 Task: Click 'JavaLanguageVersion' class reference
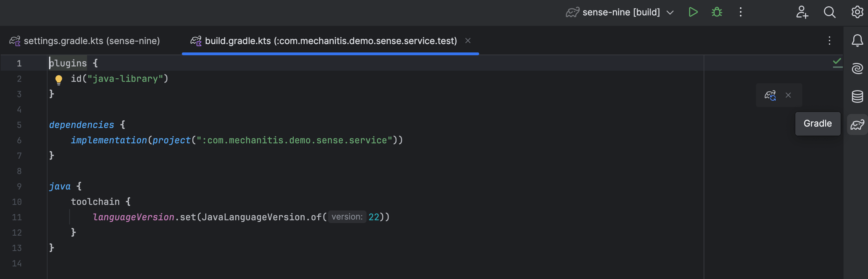coord(254,217)
